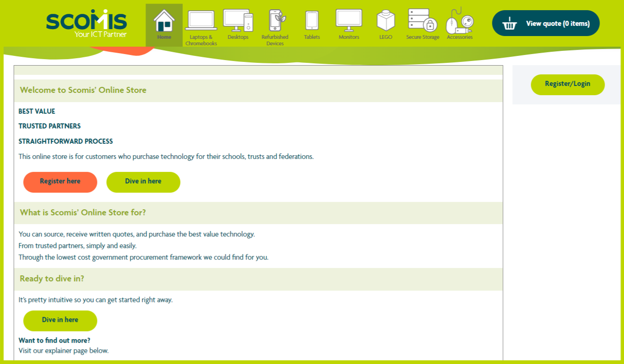624x364 pixels.
Task: Click the Home house icon
Action: click(164, 21)
